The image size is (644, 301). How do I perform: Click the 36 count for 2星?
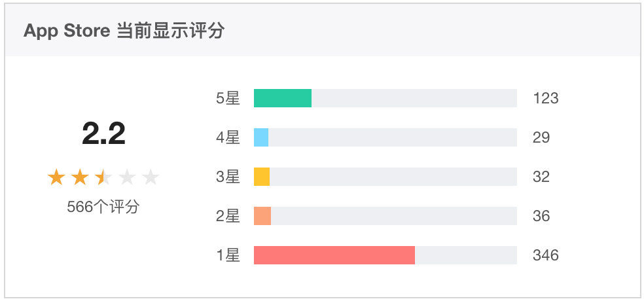point(541,216)
